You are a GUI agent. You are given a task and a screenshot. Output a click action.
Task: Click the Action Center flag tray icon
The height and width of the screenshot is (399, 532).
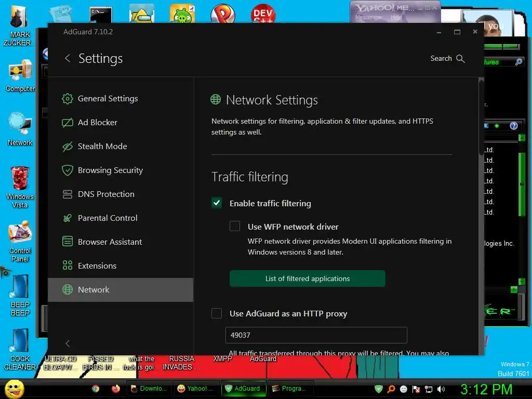click(416, 389)
